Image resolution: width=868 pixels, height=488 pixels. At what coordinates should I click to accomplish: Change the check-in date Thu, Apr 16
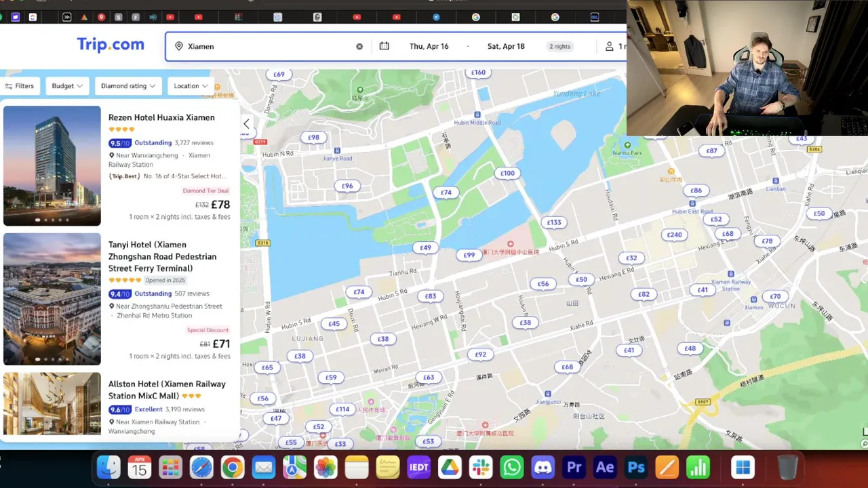[x=429, y=47]
